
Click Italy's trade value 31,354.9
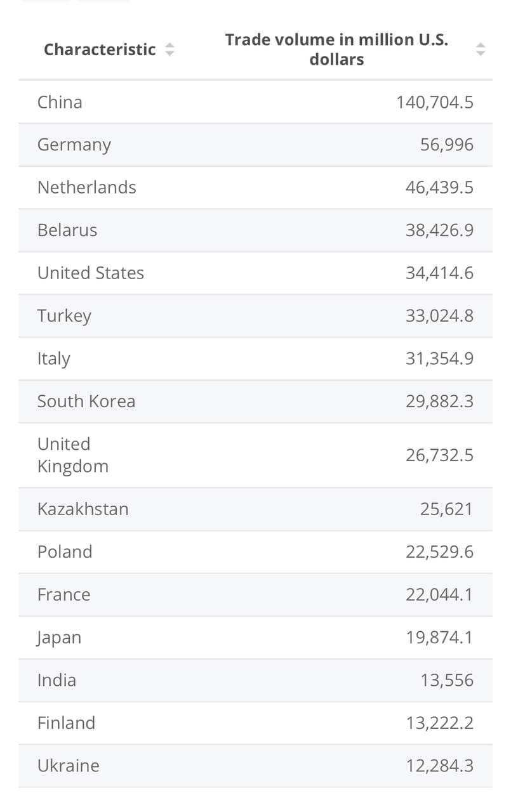(x=439, y=358)
